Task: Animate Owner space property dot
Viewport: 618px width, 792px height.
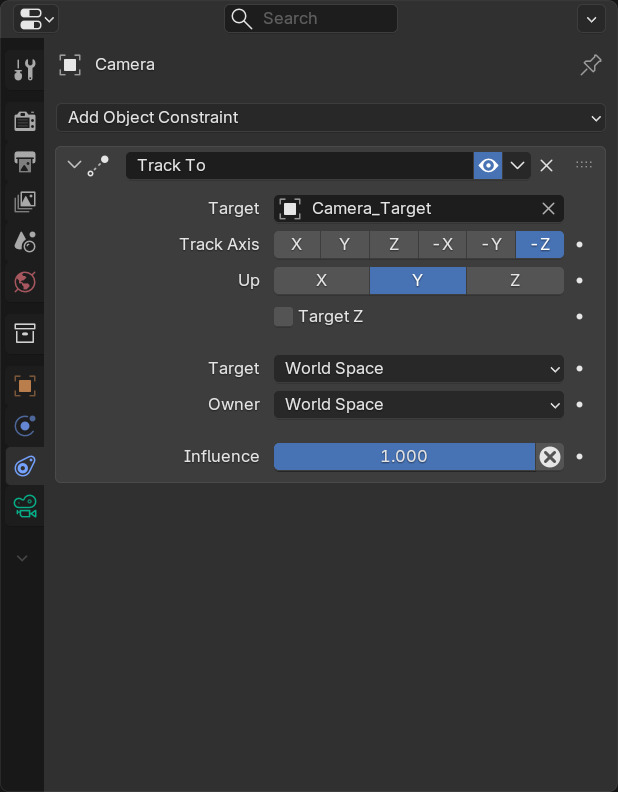Action: click(579, 405)
